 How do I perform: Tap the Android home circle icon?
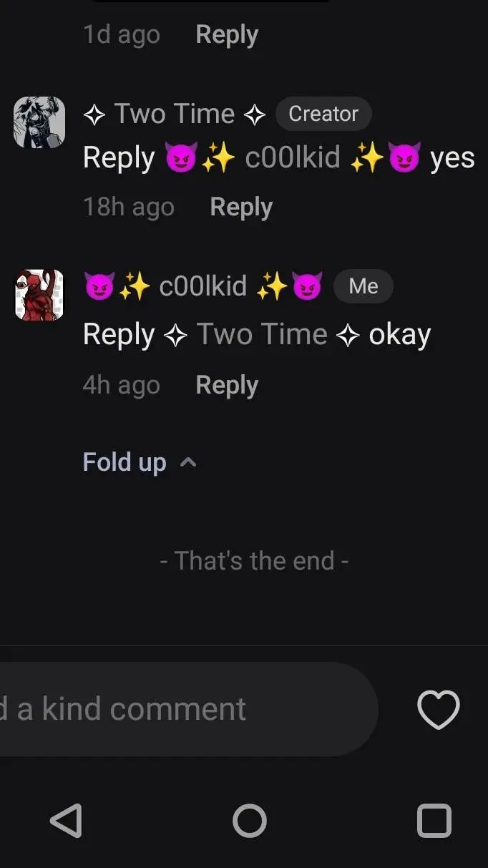tap(250, 821)
